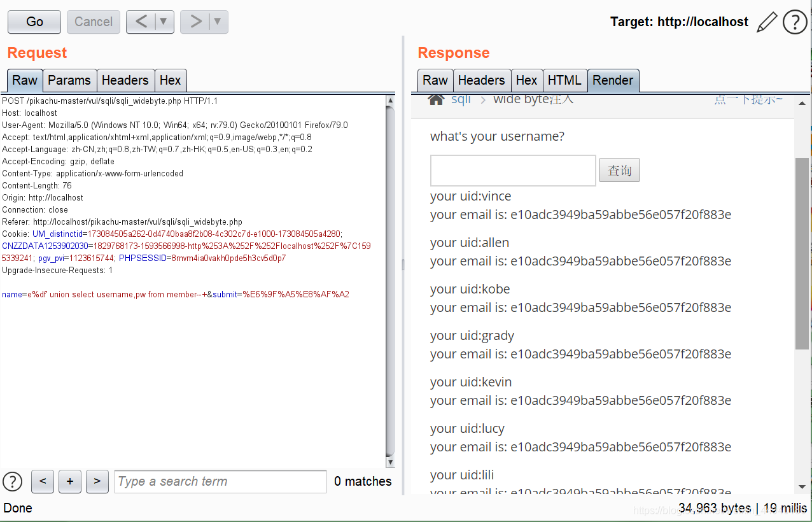Screen dimensions: 812x522
Task: Click the PHPSESSID cookie value
Action: pyautogui.click(x=229, y=258)
